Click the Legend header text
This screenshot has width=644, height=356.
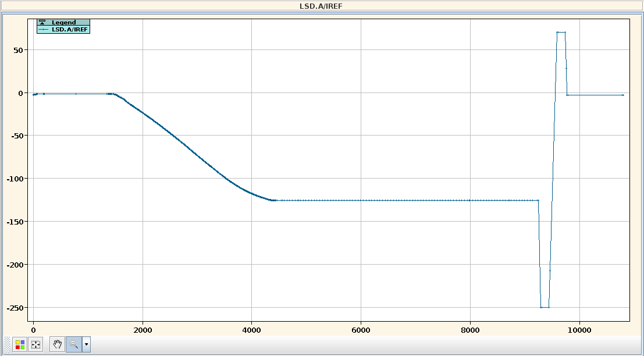point(64,22)
